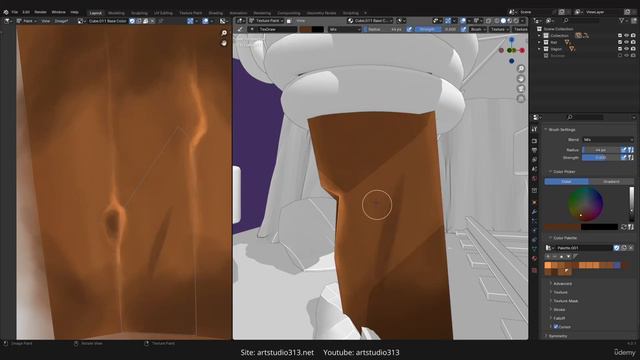640x360 pixels.
Task: Toggle perspective/orthographic grid icon in viewport
Action: [x=521, y=99]
